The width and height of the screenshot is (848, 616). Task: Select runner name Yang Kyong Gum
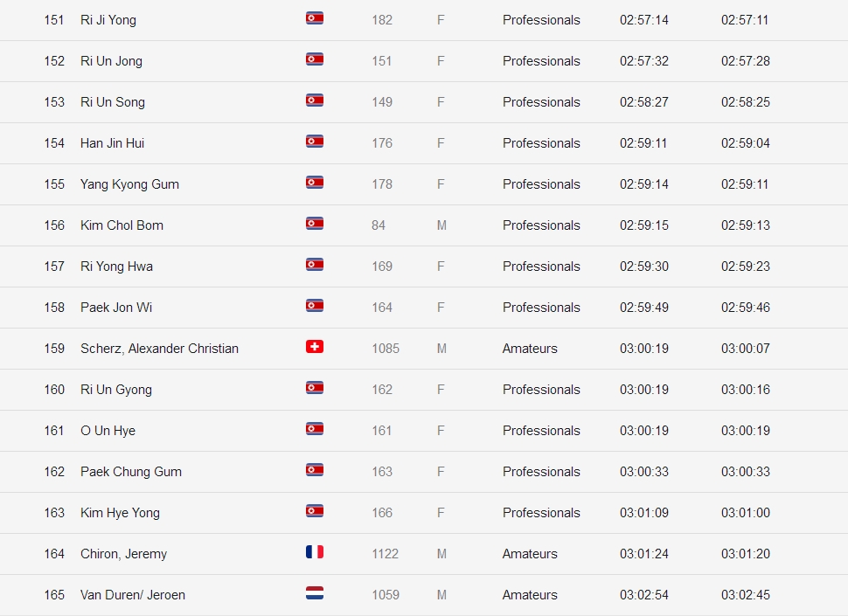click(129, 184)
